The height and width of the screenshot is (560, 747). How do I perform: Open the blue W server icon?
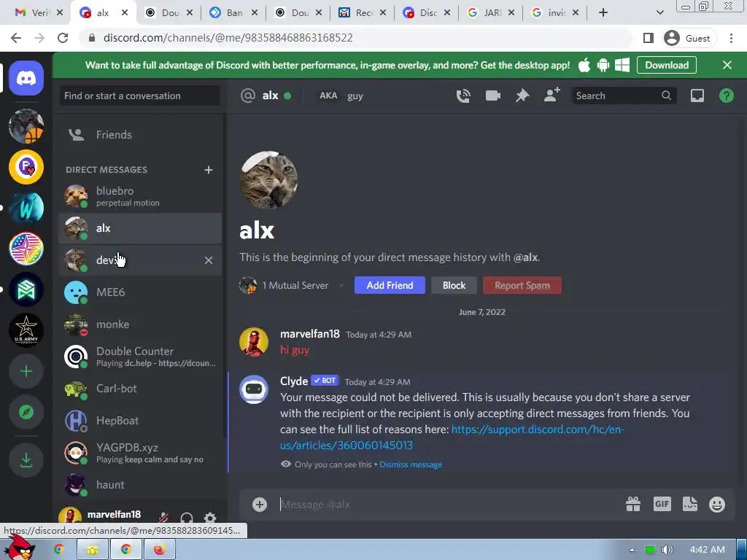(x=26, y=208)
